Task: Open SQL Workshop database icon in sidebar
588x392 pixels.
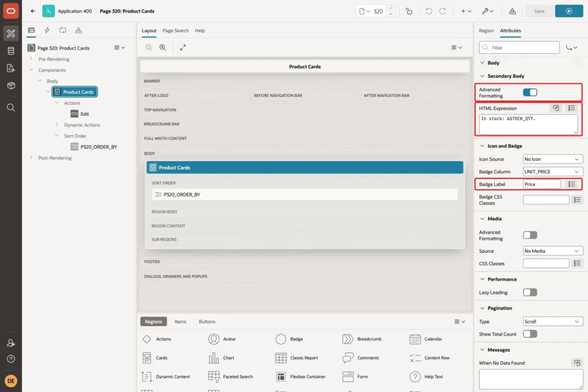Action: point(11,51)
